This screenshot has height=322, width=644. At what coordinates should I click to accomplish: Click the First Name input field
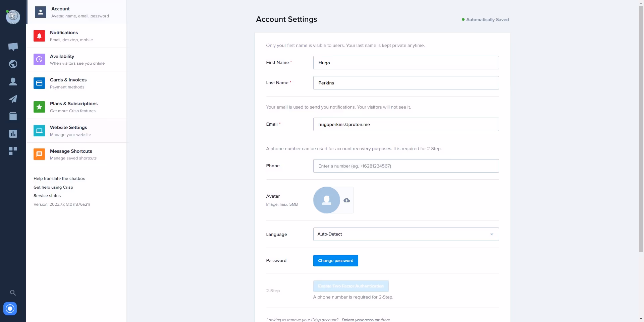coord(406,63)
